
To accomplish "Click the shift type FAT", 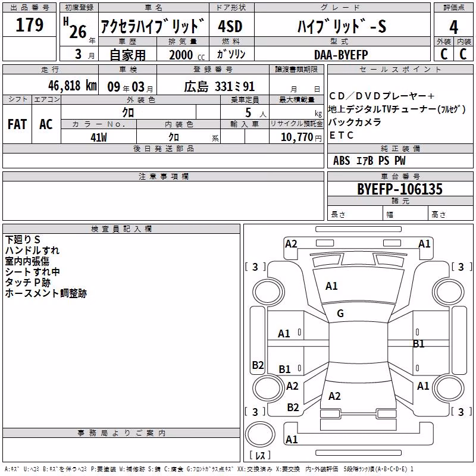I will click(17, 124).
